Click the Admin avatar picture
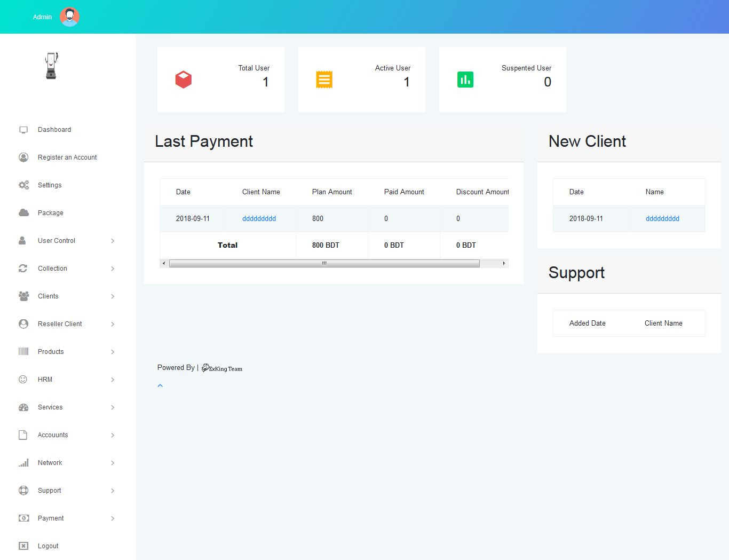729x560 pixels. click(x=69, y=17)
